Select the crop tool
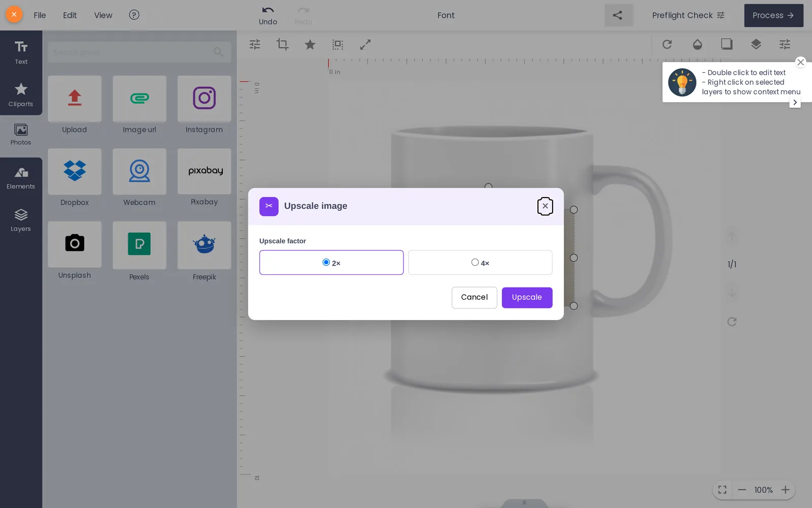 (x=282, y=44)
